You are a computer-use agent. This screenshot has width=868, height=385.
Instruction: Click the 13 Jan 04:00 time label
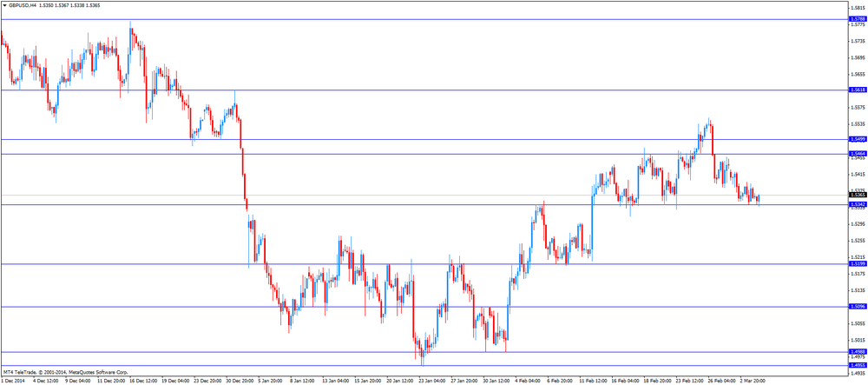pos(338,382)
